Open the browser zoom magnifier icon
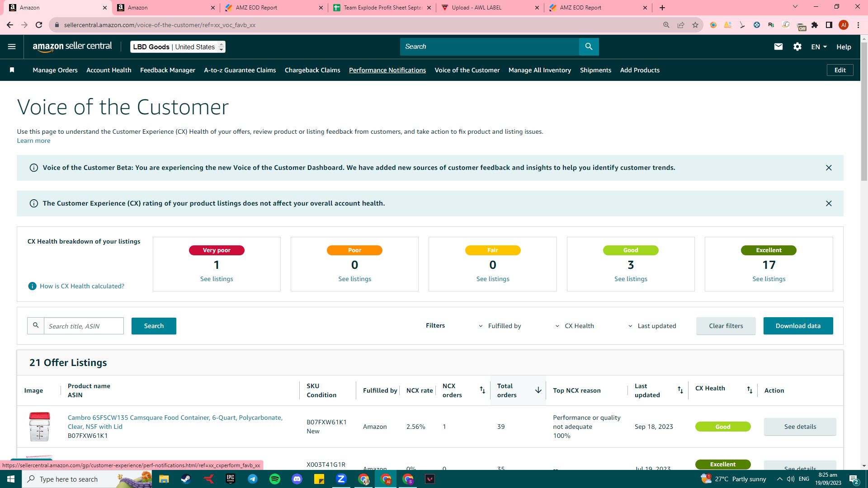Image resolution: width=868 pixels, height=488 pixels. [666, 25]
